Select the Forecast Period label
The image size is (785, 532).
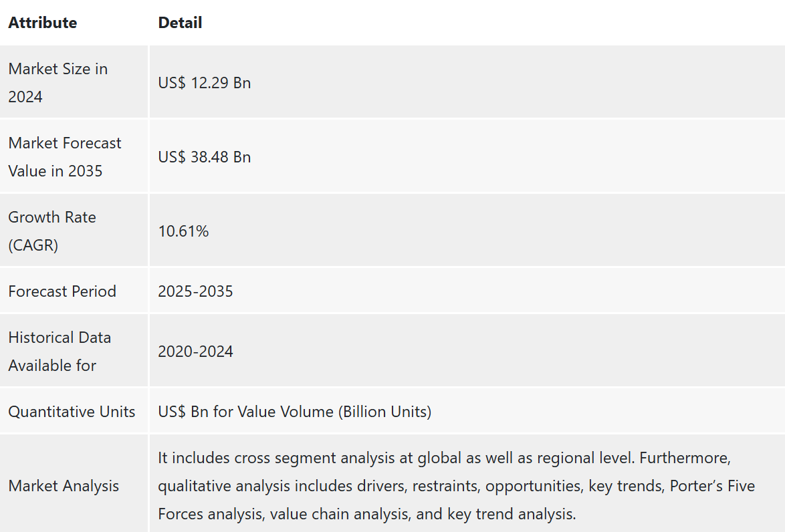point(62,291)
